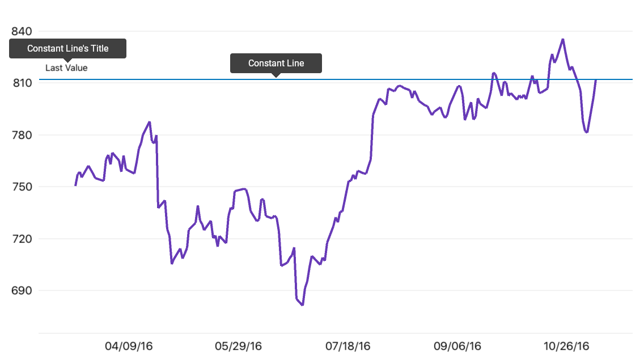Click the 10/26/16 date axis label
This screenshot has width=644, height=363.
point(566,346)
